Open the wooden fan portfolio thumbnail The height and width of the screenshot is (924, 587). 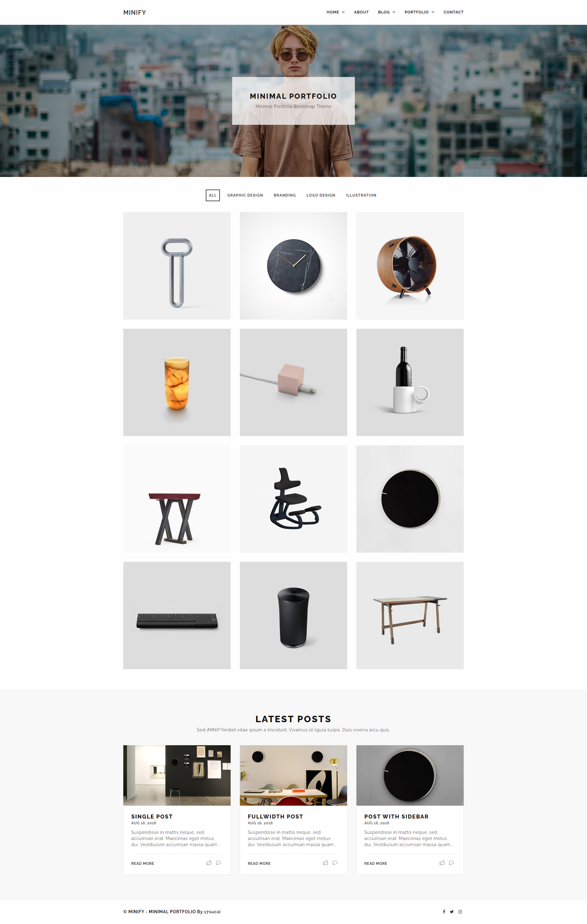click(x=410, y=266)
